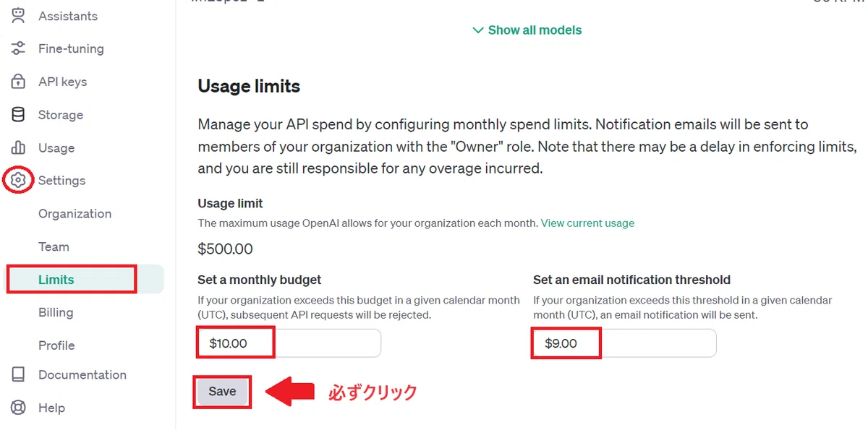Select Organization under Settings

pyautogui.click(x=75, y=213)
